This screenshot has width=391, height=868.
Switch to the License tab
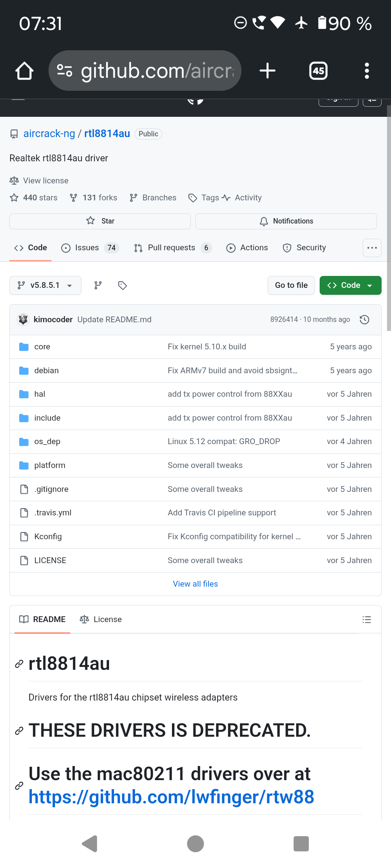click(x=101, y=620)
